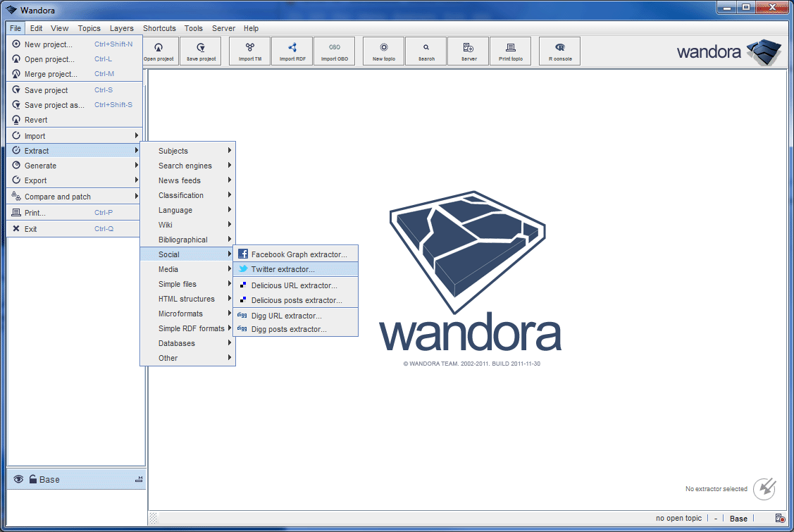Click the Import OBO toolbar icon
The image size is (794, 532).
point(334,51)
